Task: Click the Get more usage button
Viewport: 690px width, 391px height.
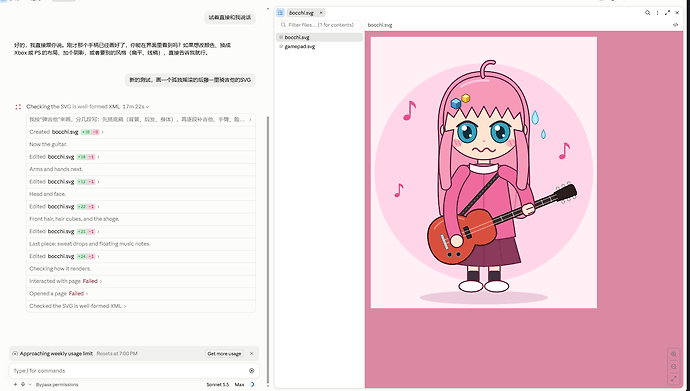Action: [224, 354]
